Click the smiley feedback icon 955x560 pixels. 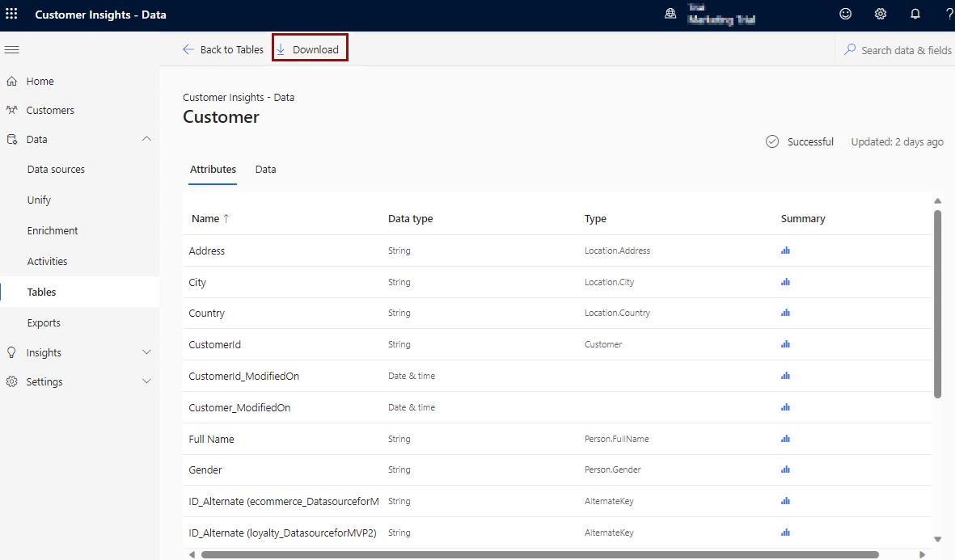click(x=845, y=14)
